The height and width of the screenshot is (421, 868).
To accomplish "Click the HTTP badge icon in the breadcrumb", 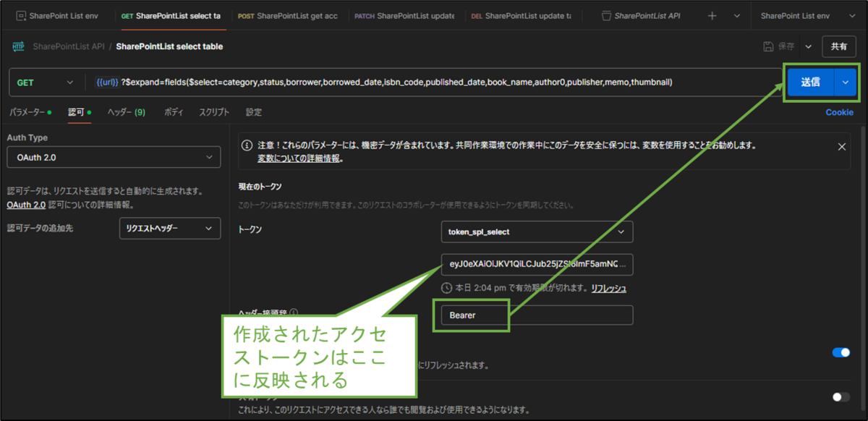I will [20, 45].
